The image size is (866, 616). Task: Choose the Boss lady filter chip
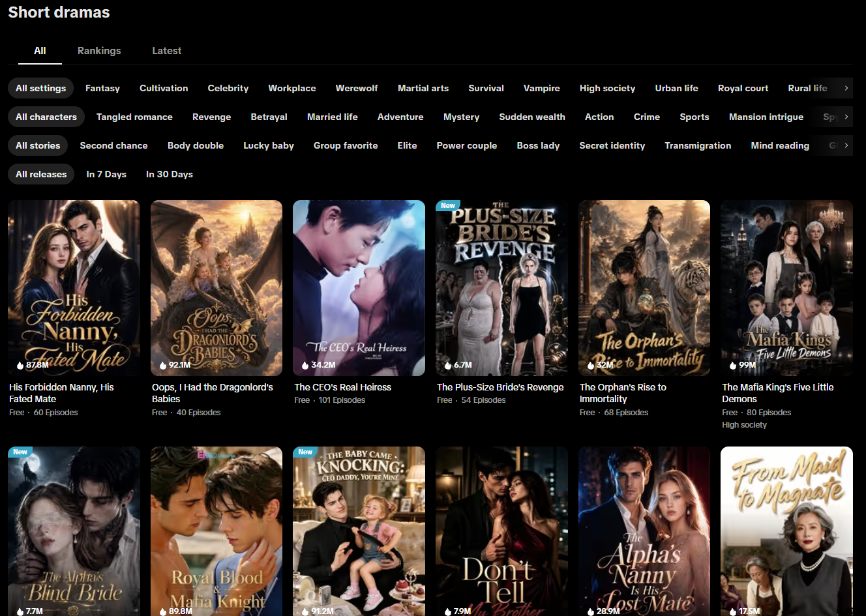tap(539, 145)
